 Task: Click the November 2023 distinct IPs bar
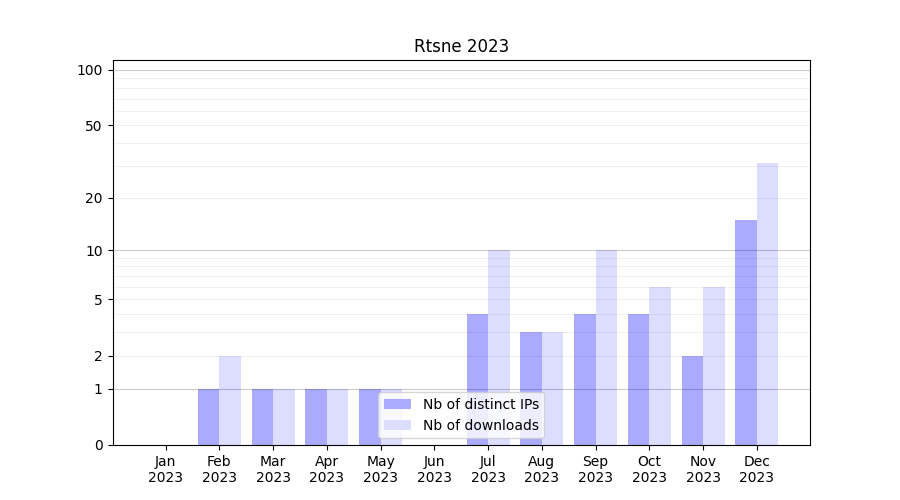[692, 400]
